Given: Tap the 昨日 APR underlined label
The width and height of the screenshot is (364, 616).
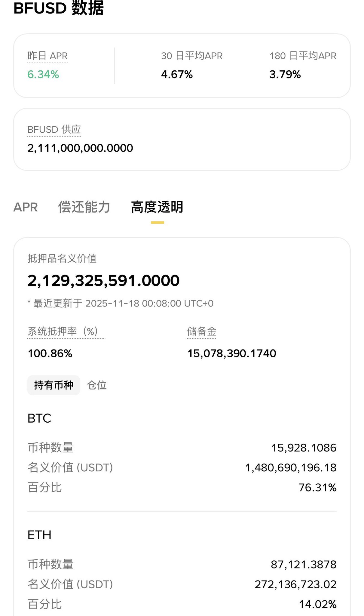Looking at the screenshot, I should pyautogui.click(x=47, y=56).
